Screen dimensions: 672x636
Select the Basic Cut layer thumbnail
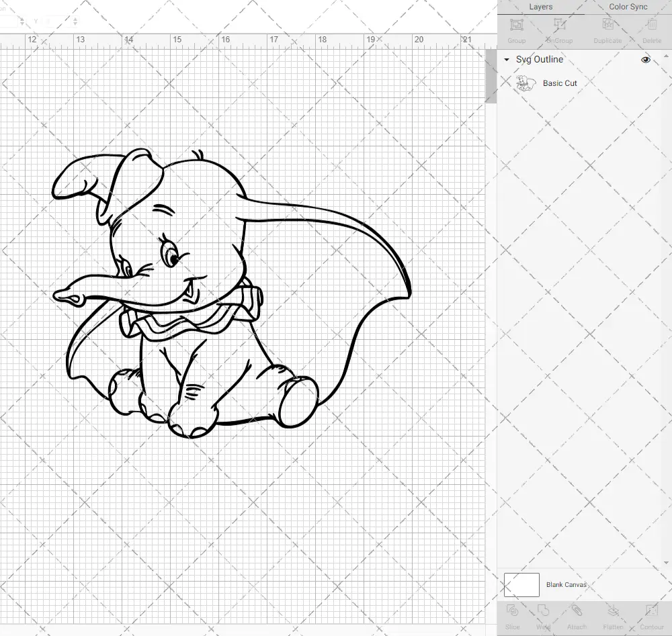coord(526,83)
